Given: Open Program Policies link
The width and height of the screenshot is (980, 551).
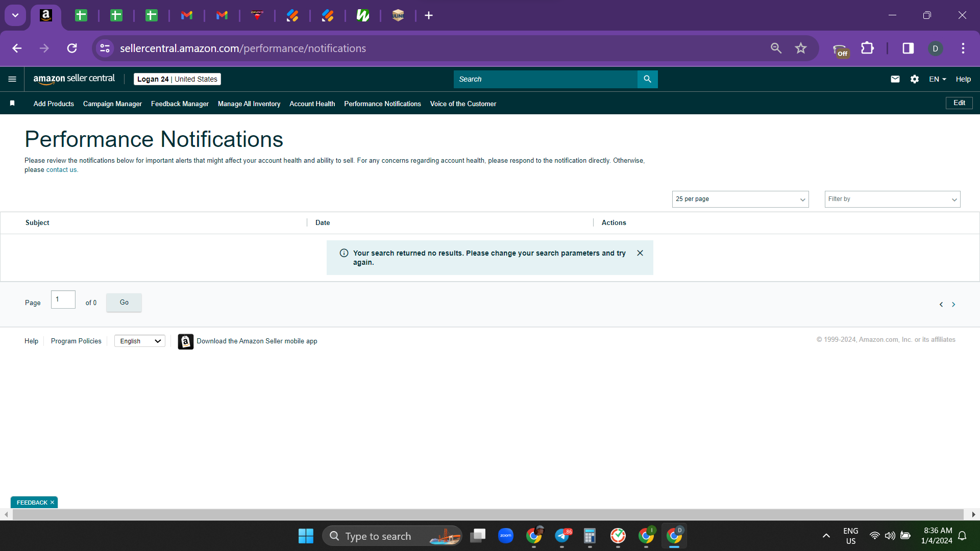Looking at the screenshot, I should coord(76,341).
